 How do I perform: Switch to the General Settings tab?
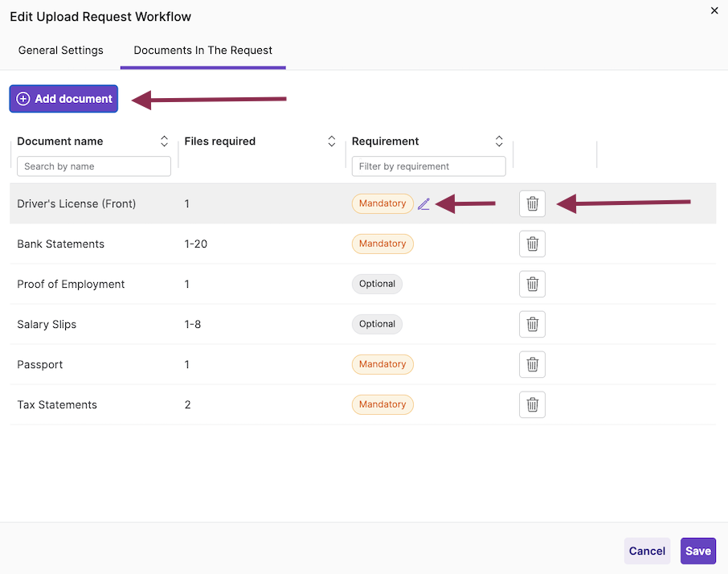click(x=61, y=50)
